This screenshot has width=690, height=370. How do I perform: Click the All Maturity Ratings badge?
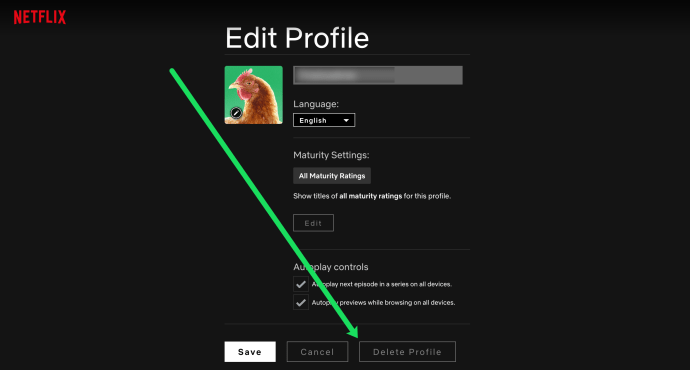tap(332, 176)
